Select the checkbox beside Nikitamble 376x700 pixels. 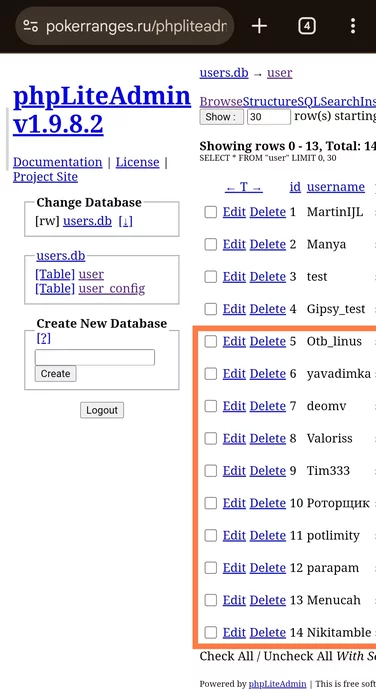pyautogui.click(x=211, y=633)
